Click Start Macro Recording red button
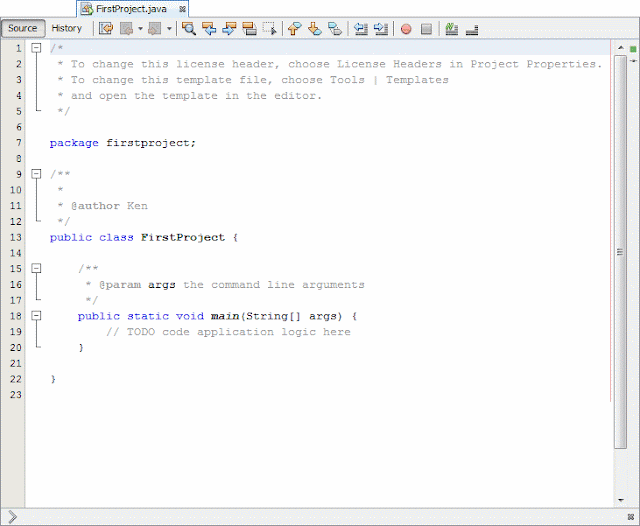640x526 pixels. 406,29
